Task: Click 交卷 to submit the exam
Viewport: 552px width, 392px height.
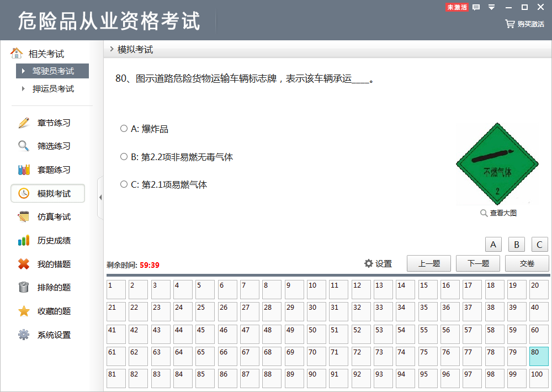Action: coord(527,263)
